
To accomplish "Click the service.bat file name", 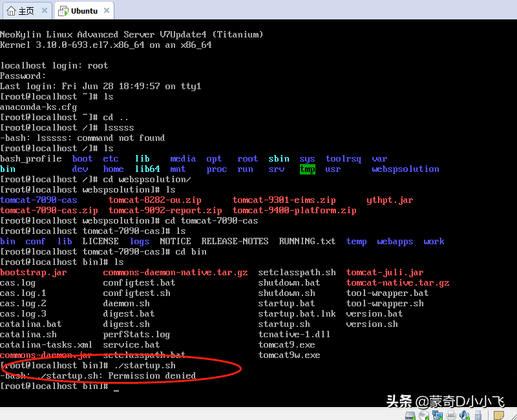I will (131, 345).
